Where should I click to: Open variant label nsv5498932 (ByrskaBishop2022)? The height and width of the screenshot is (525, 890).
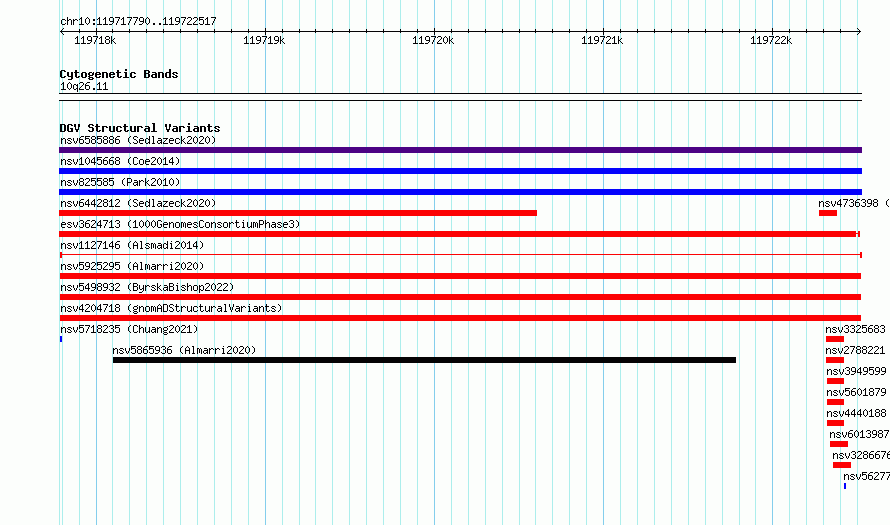click(x=147, y=287)
